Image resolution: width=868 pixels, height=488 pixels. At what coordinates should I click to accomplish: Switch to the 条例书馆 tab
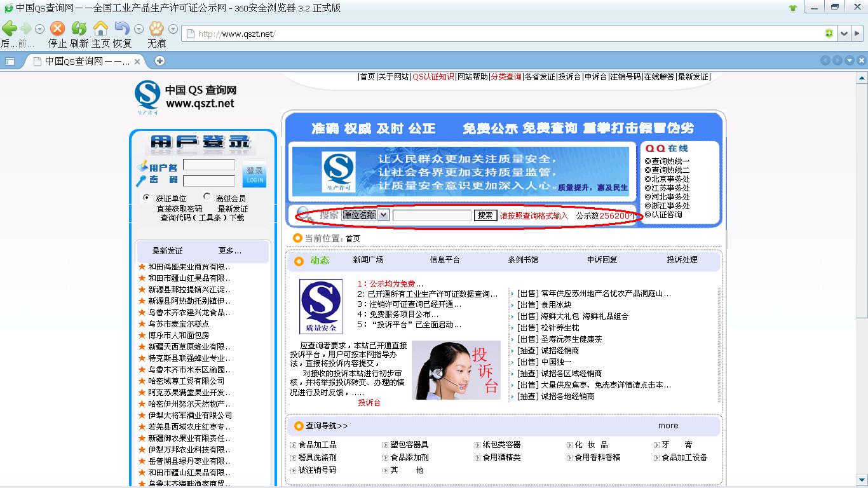point(523,260)
